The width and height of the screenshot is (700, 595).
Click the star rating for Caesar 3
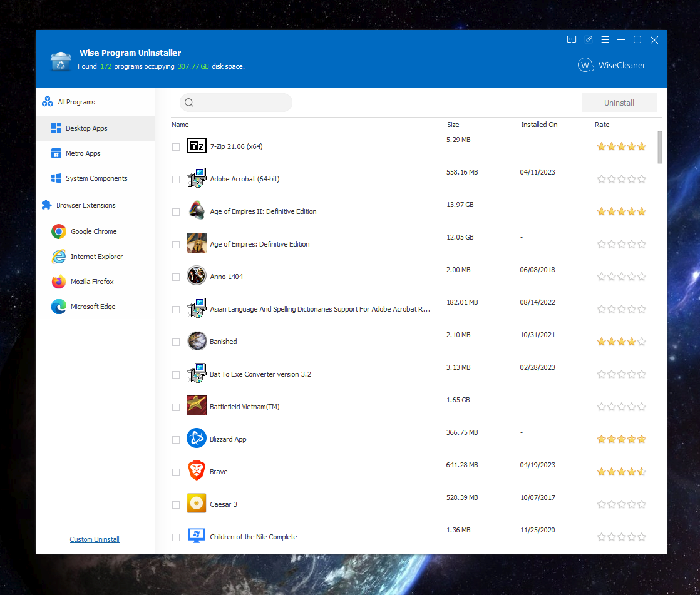click(x=622, y=504)
